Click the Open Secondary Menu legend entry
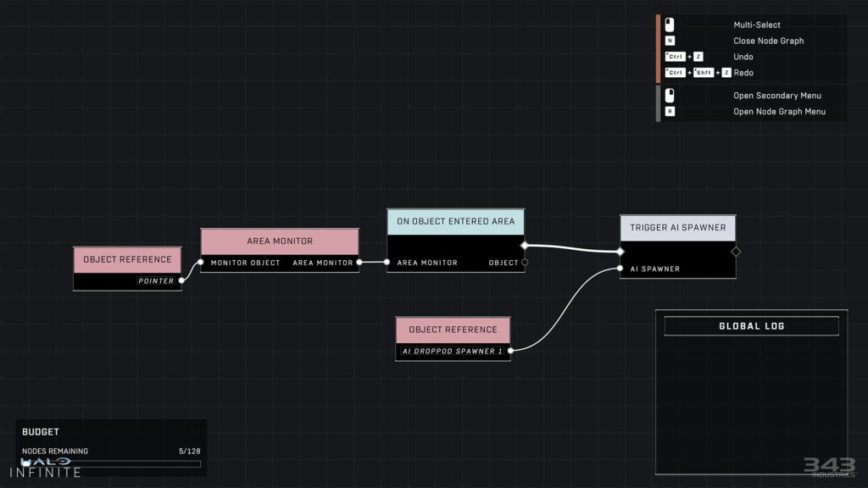The image size is (868, 488). pyautogui.click(x=777, y=96)
